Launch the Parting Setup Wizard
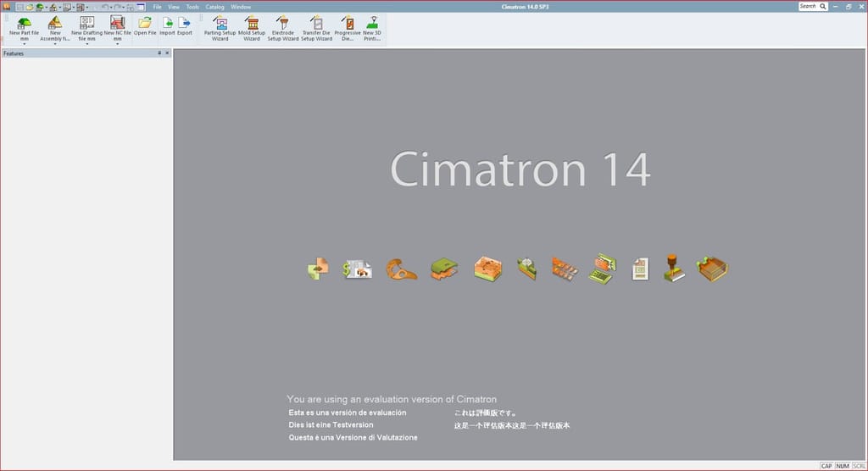The image size is (868, 471). pyautogui.click(x=220, y=28)
